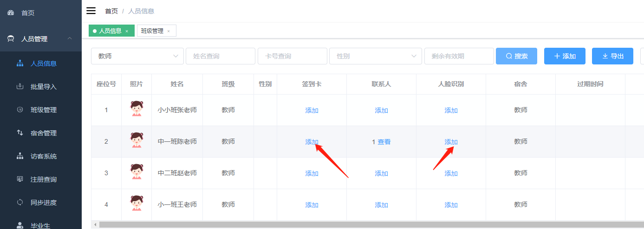The height and width of the screenshot is (229, 644).
Task: Add 联系人 for 小小班张老师
Action: [x=382, y=110]
